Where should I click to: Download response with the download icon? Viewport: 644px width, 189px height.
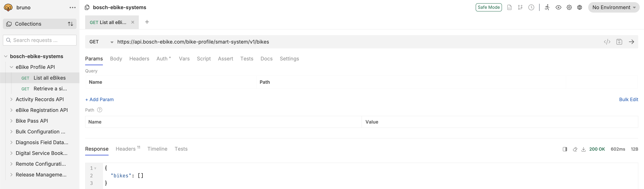(584, 149)
